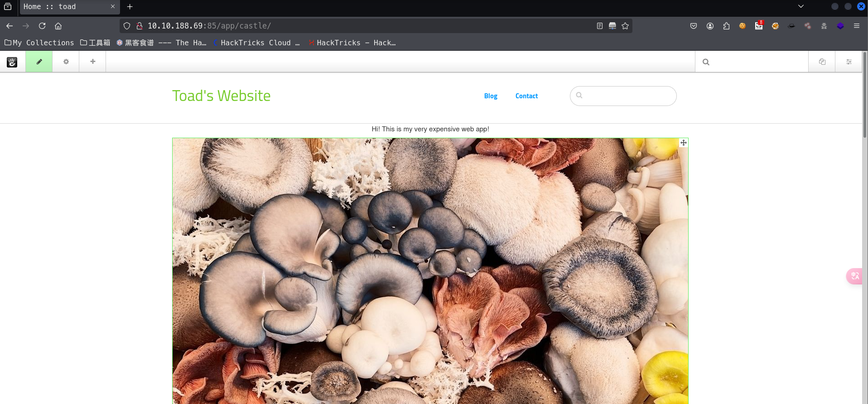Open the recent browsing history icon
868x404 pixels.
pyautogui.click(x=8, y=7)
